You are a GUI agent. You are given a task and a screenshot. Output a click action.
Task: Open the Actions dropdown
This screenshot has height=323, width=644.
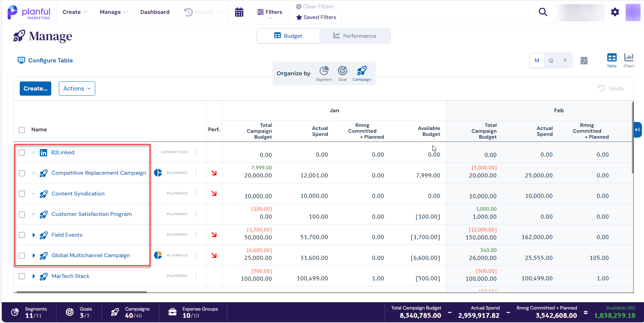pos(77,89)
